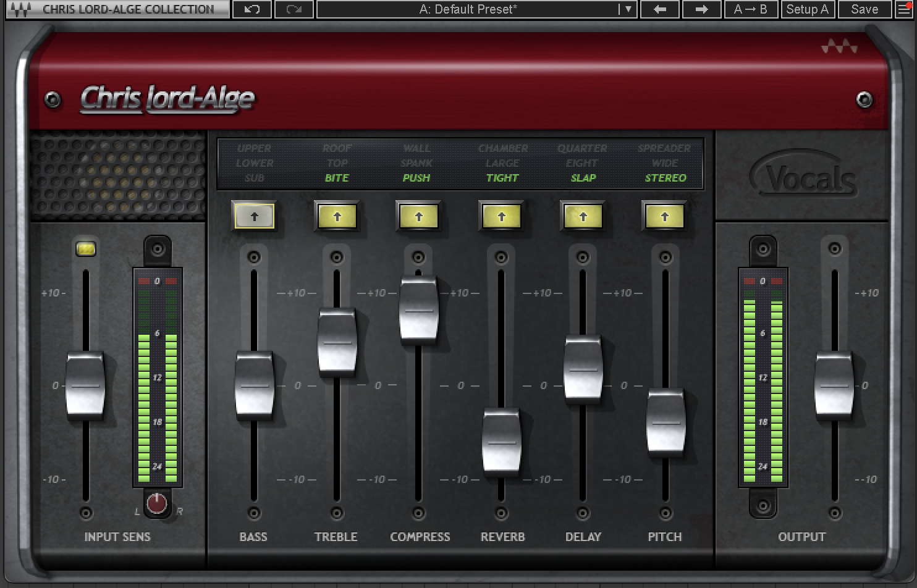Toggle the yellow Input Sens indicator light
This screenshot has height=588, width=917.
(x=86, y=248)
